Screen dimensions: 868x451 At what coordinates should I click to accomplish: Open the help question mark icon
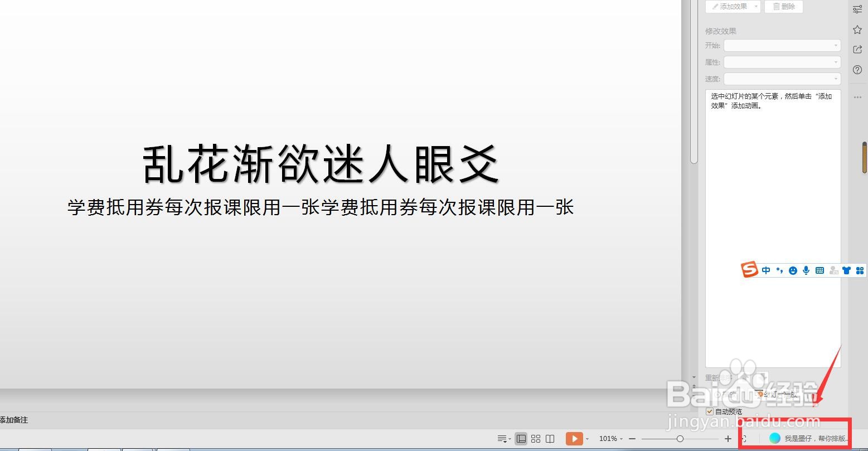point(857,70)
